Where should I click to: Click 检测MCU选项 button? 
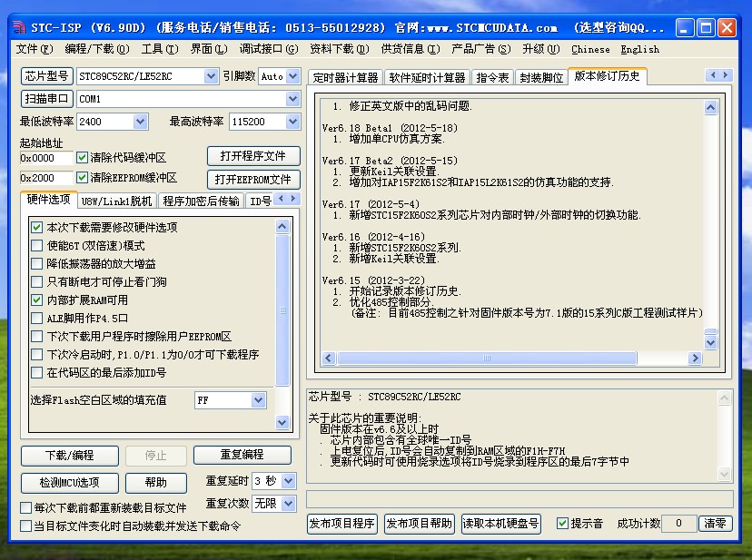point(70,483)
